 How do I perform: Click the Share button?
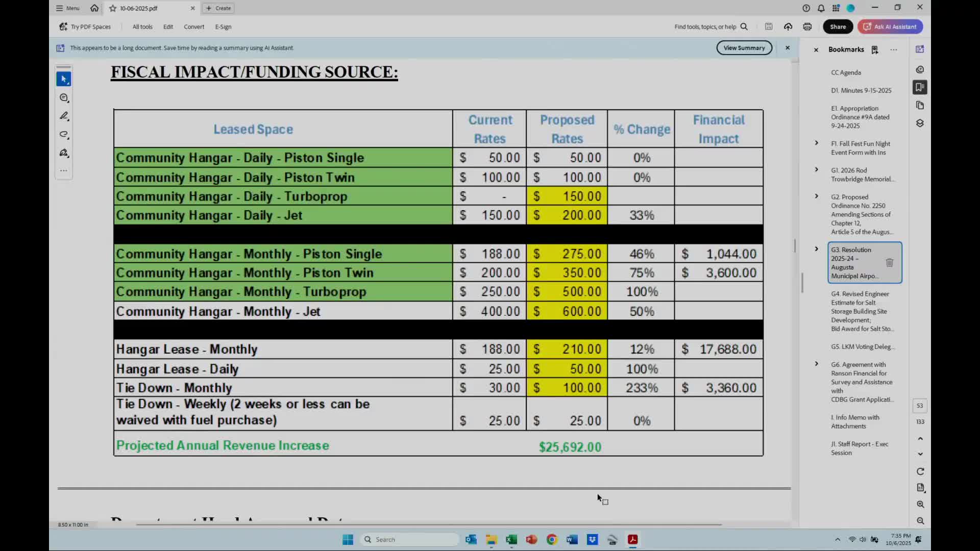[838, 27]
